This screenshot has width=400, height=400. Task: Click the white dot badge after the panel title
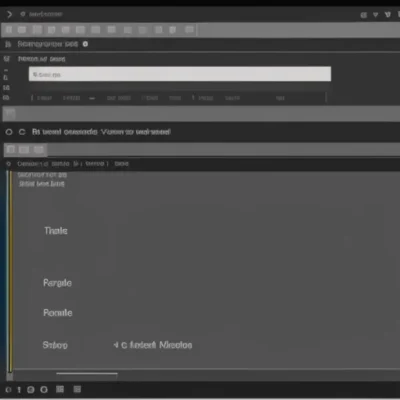pyautogui.click(x=85, y=44)
